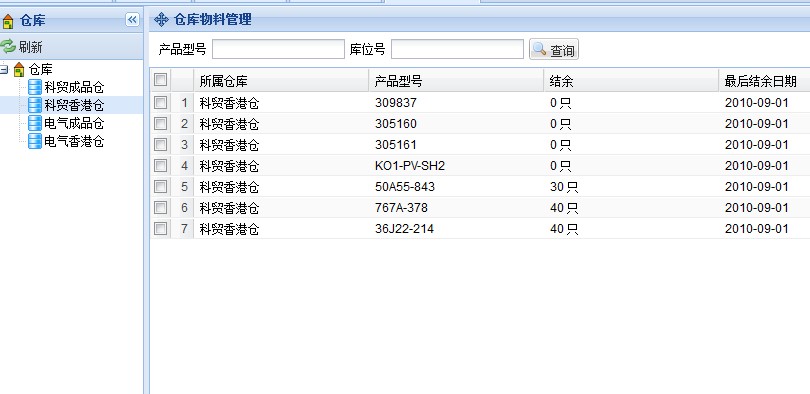Click the 刷新 refresh icon
Image resolution: width=810 pixels, height=394 pixels.
pyautogui.click(x=8, y=46)
